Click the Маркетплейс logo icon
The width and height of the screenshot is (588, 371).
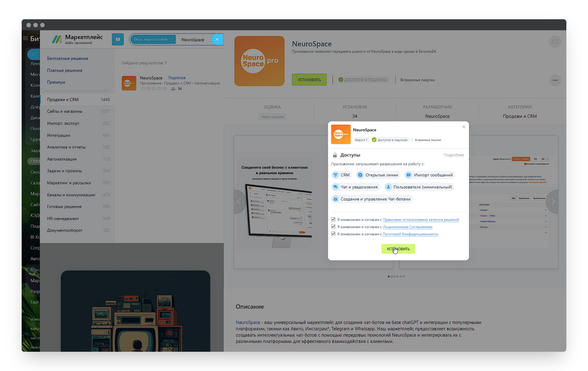tap(57, 39)
